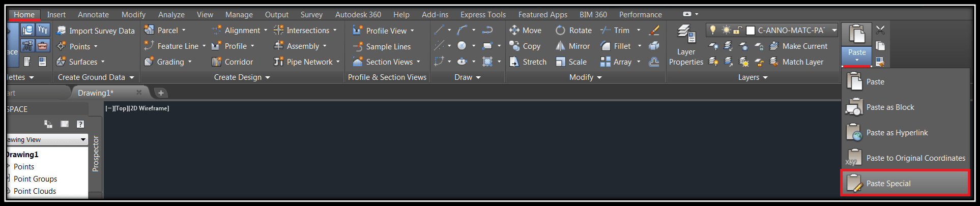
Task: Expand the Feature Line dropdown
Action: point(175,46)
